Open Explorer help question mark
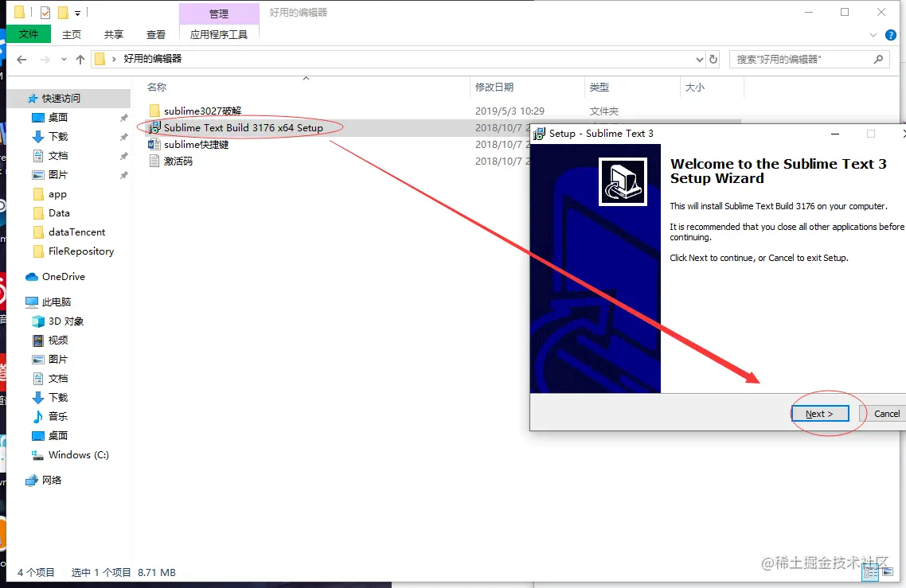 (891, 35)
